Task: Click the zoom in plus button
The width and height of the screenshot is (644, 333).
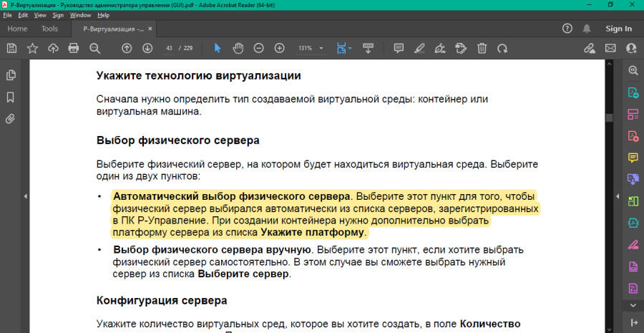Action: 280,48
